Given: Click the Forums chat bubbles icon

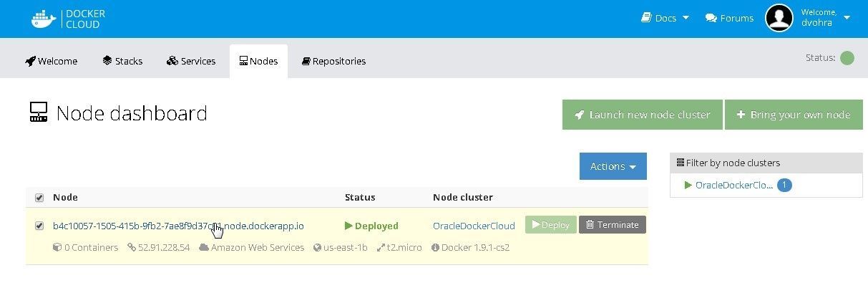Looking at the screenshot, I should [x=711, y=18].
